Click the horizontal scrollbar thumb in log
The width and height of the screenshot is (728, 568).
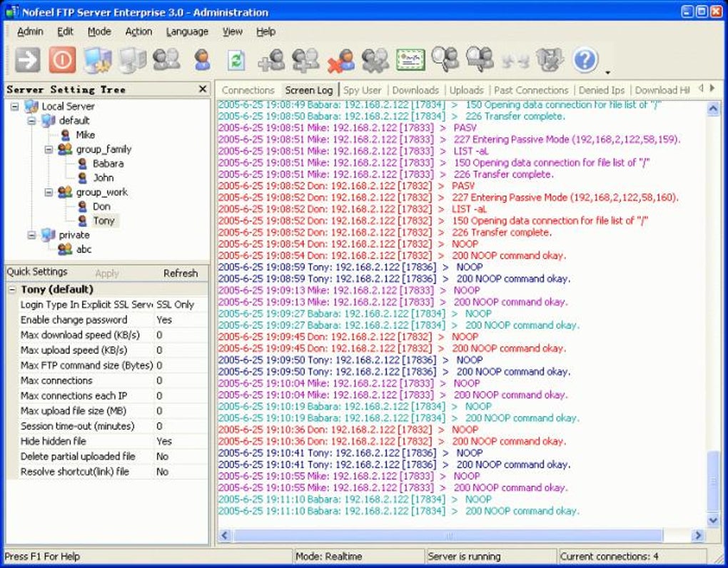pyautogui.click(x=448, y=535)
